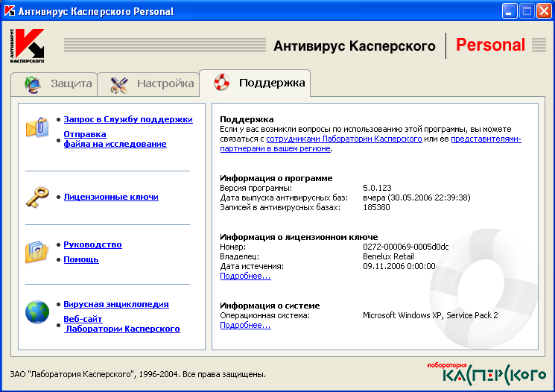The width and height of the screenshot is (555, 392).
Task: Click the globe Earth icon
Action: tap(37, 312)
